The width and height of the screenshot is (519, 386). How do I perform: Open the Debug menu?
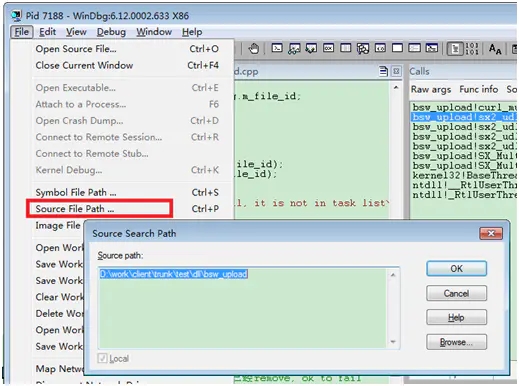click(x=111, y=32)
